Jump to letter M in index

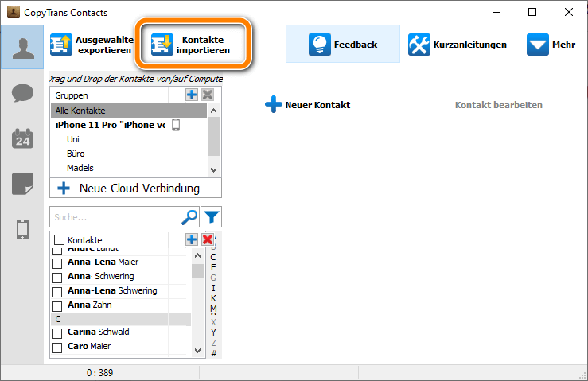tap(213, 309)
